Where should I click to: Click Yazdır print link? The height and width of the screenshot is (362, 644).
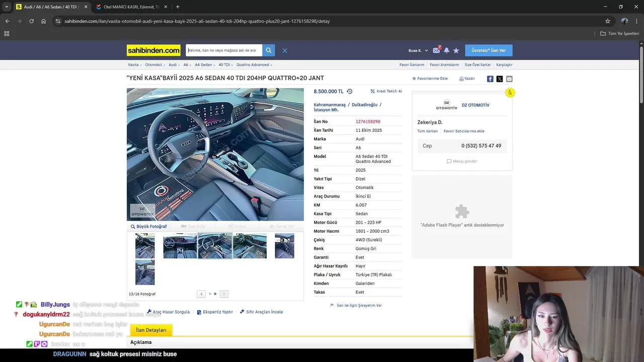[x=467, y=78]
